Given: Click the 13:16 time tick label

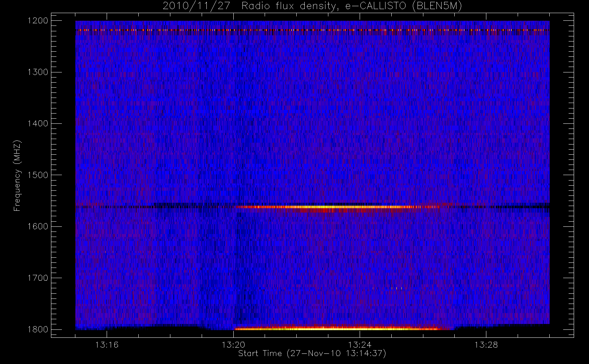Looking at the screenshot, I should [x=107, y=345].
